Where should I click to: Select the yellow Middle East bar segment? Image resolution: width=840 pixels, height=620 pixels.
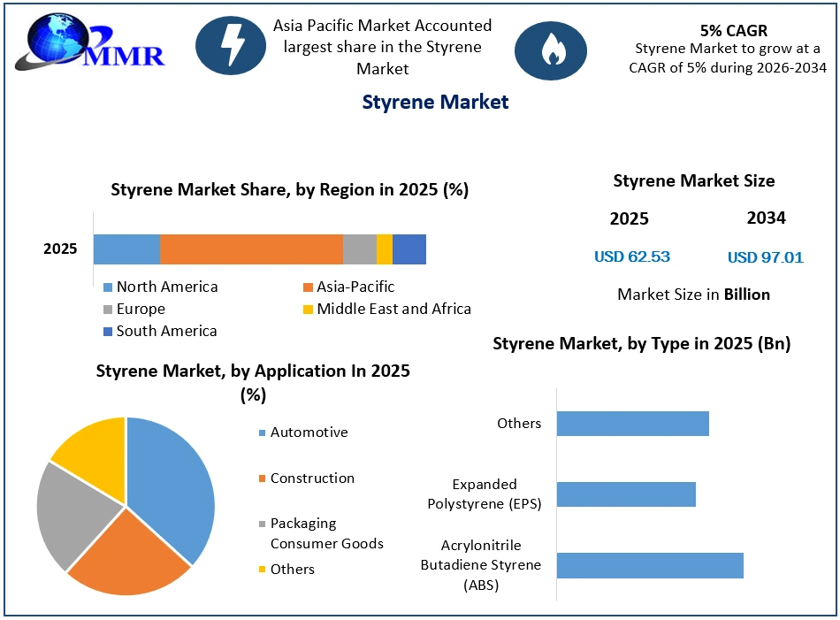click(x=385, y=249)
